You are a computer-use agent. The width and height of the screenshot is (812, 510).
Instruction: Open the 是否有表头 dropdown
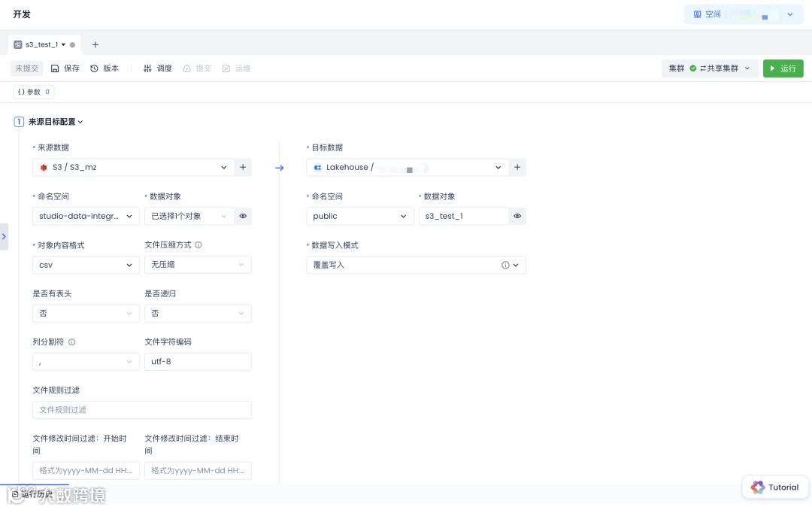pos(86,314)
